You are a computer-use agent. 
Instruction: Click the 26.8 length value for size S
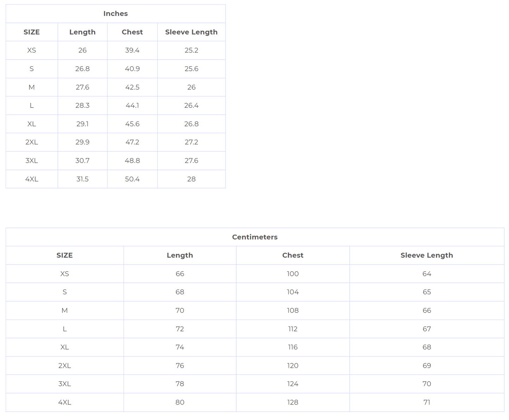pyautogui.click(x=82, y=69)
